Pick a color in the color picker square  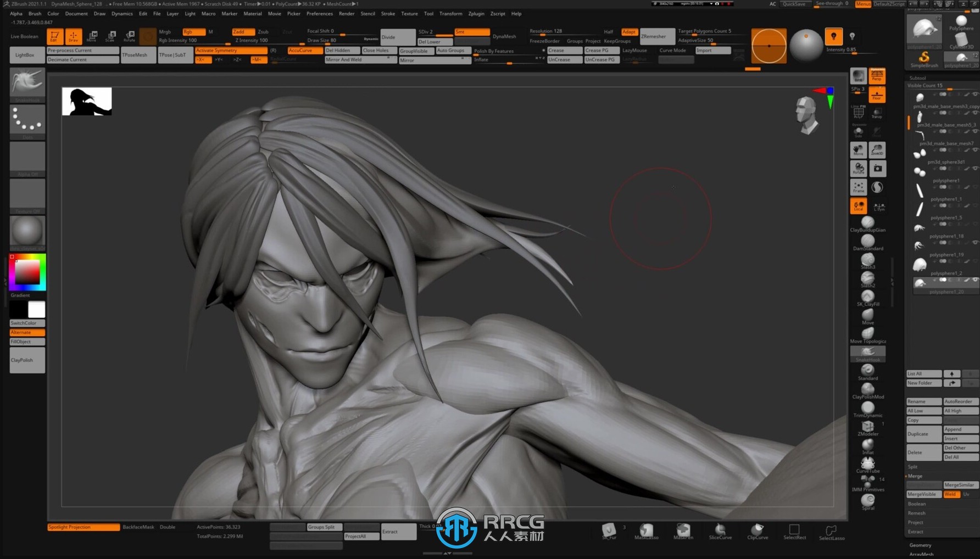(x=27, y=272)
